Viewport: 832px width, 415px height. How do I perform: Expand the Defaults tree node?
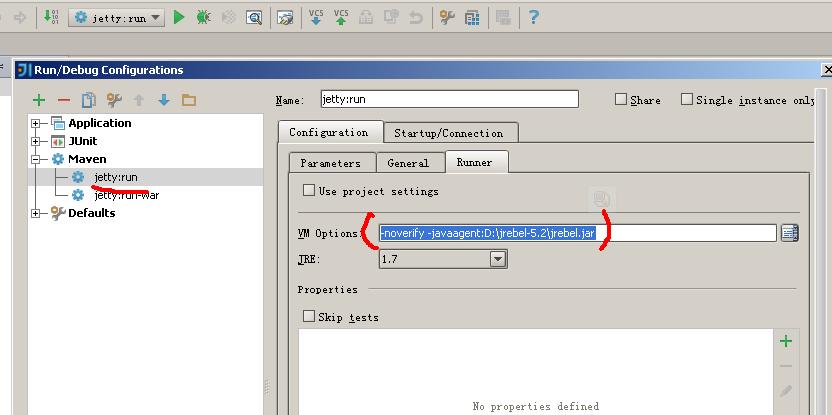pos(36,213)
